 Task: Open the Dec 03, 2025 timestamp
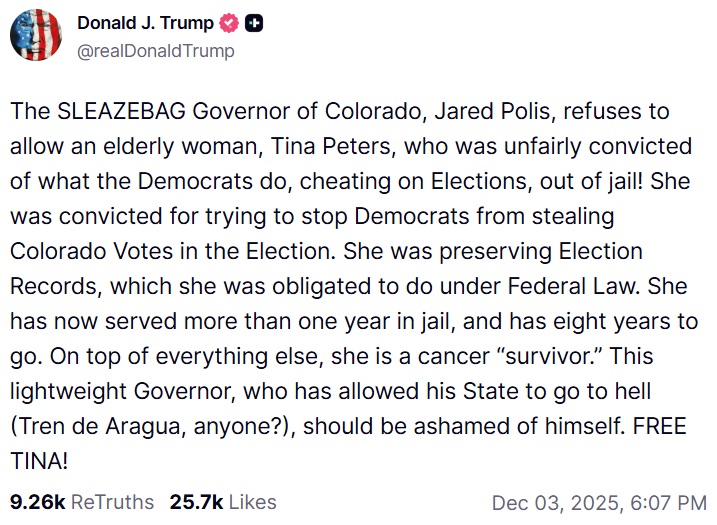tap(599, 502)
